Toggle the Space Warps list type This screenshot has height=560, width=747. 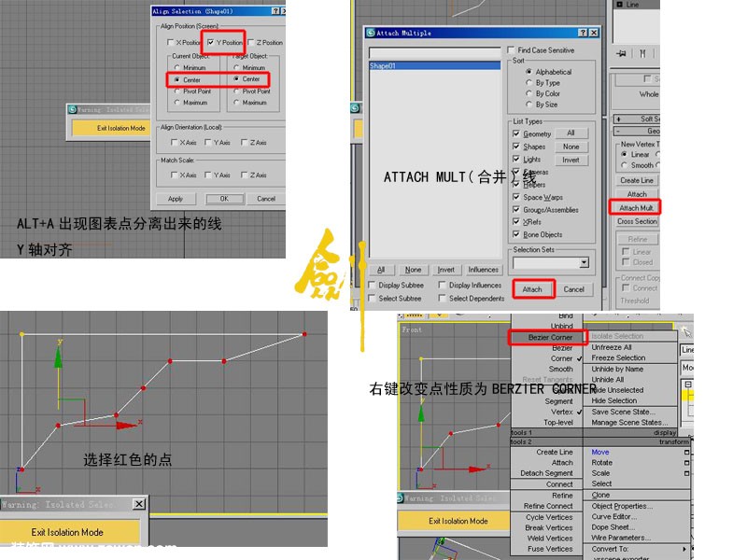[x=516, y=197]
